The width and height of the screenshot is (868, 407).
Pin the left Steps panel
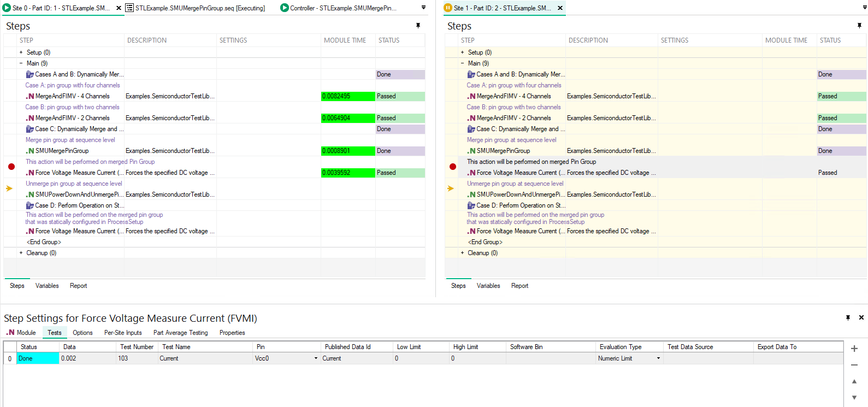(418, 26)
